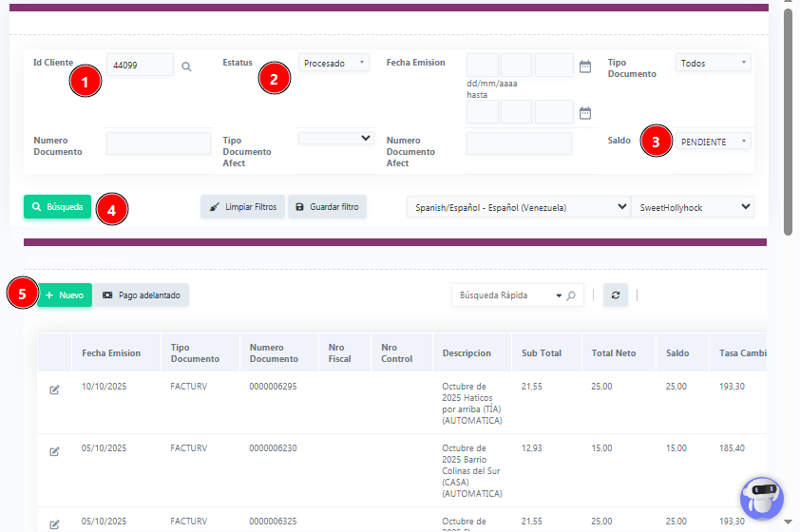Click the search icon in Búsqueda Rápida
The width and height of the screenshot is (800, 532).
click(x=570, y=295)
